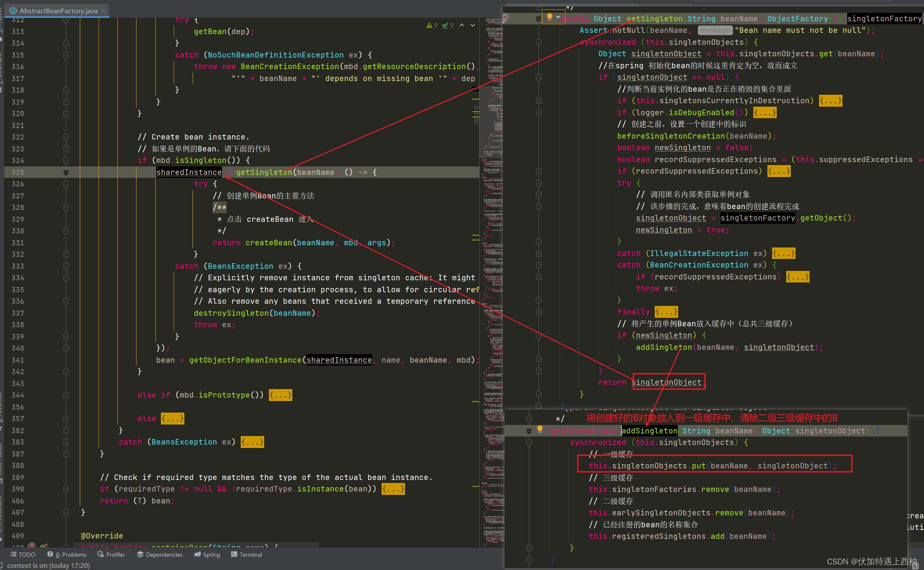Screen dimensions: 924x570
Task: Expand folded catch IllegalStateException block
Action: (x=784, y=253)
